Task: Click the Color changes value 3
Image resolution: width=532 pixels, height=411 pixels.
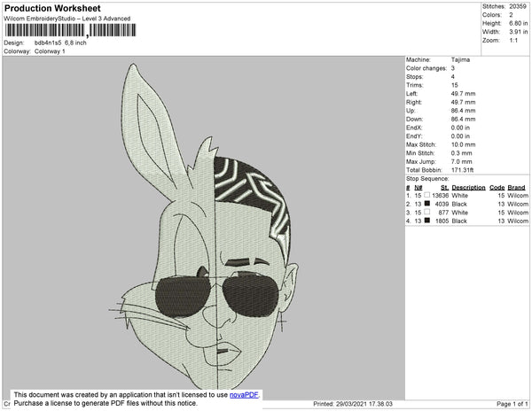Action: [x=453, y=68]
